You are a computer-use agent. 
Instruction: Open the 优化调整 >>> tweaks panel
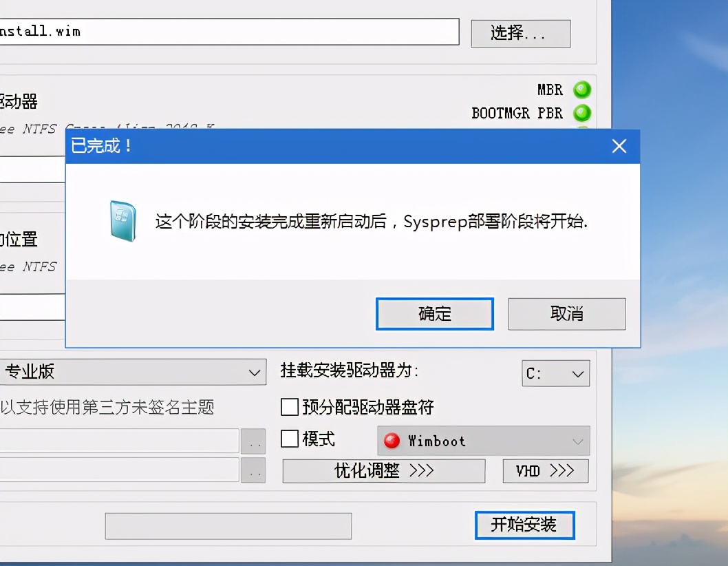(383, 471)
